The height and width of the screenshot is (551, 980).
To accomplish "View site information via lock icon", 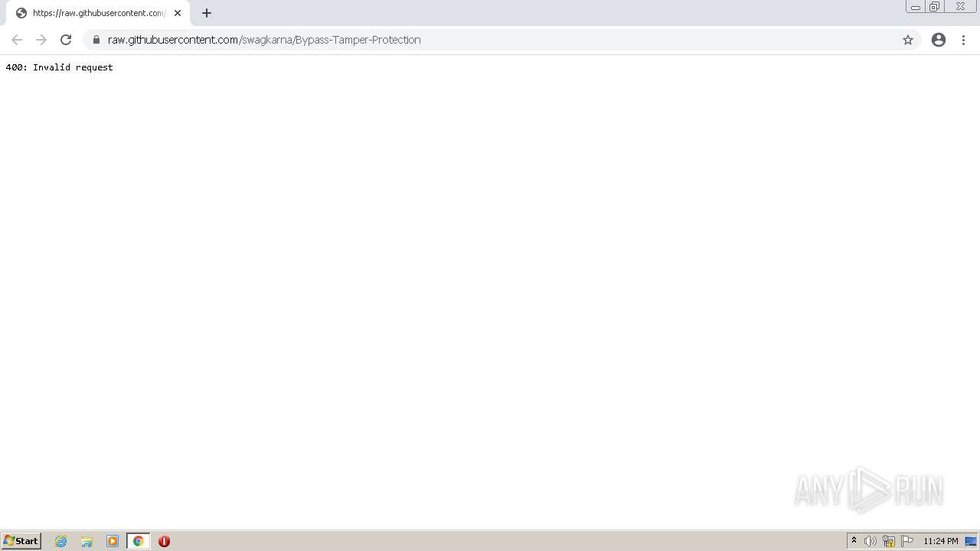I will (96, 40).
